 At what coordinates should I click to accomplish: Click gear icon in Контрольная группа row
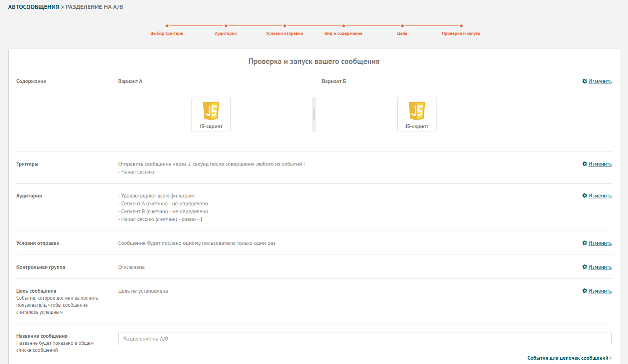coord(585,267)
